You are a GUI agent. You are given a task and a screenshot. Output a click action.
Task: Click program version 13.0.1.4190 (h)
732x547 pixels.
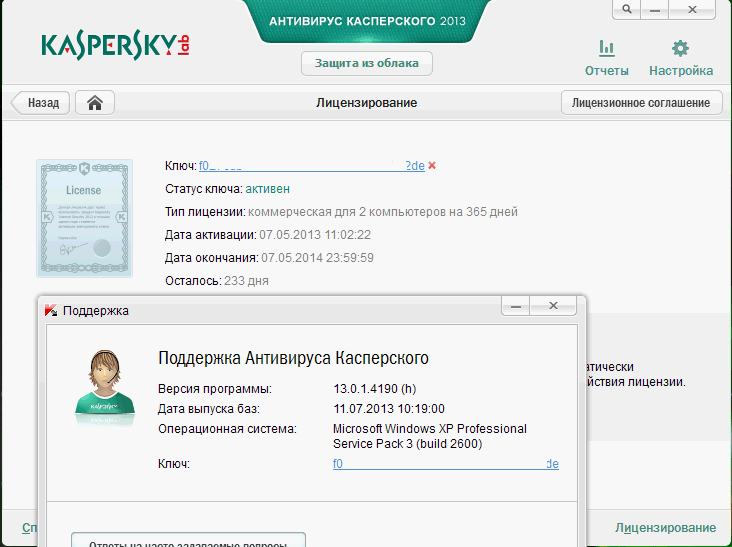375,389
